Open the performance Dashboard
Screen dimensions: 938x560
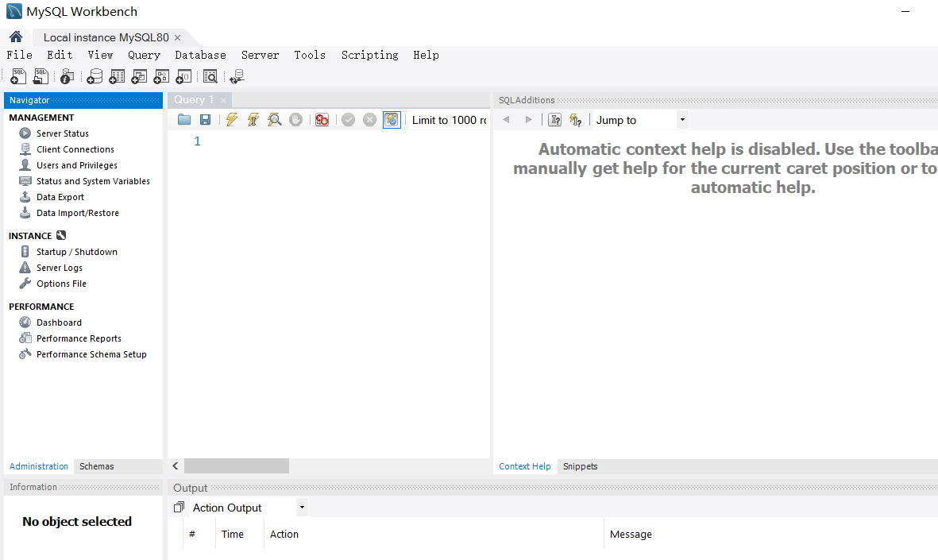(x=59, y=322)
